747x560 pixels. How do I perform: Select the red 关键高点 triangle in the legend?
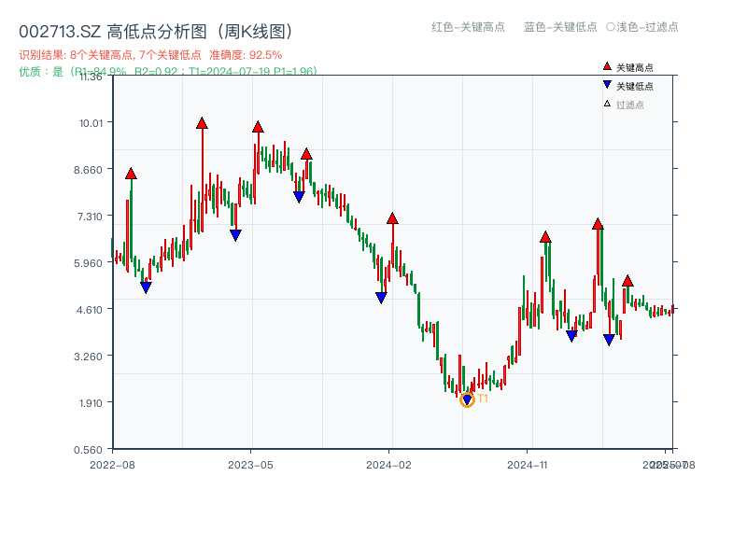coord(607,66)
